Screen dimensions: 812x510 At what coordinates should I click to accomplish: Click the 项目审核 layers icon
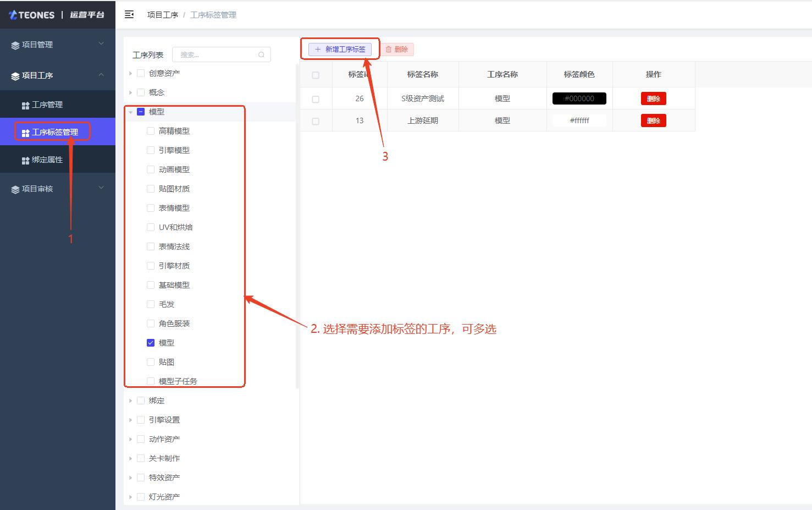click(15, 189)
